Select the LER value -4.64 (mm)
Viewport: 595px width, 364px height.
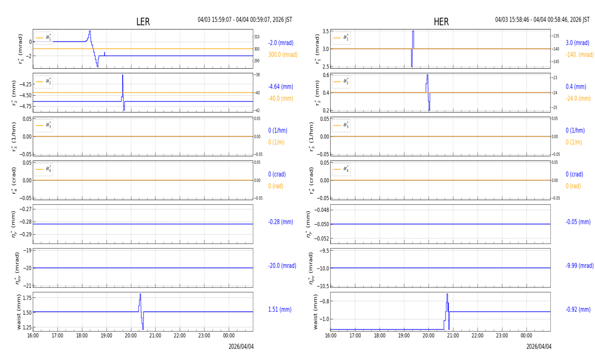[x=281, y=87]
